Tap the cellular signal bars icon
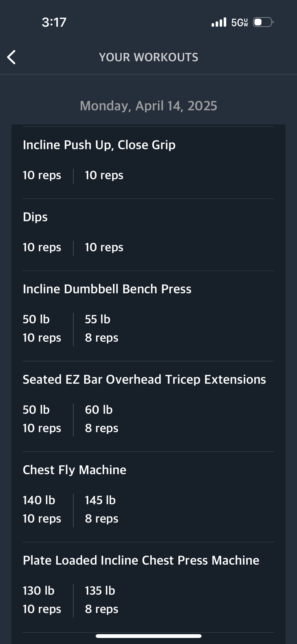Image resolution: width=297 pixels, height=644 pixels. (219, 22)
